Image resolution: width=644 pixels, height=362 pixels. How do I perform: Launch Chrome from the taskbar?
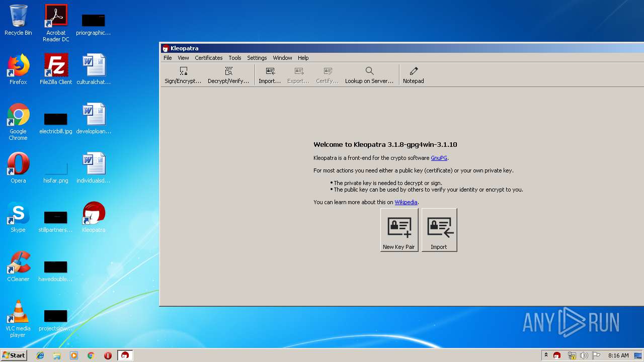(x=91, y=355)
